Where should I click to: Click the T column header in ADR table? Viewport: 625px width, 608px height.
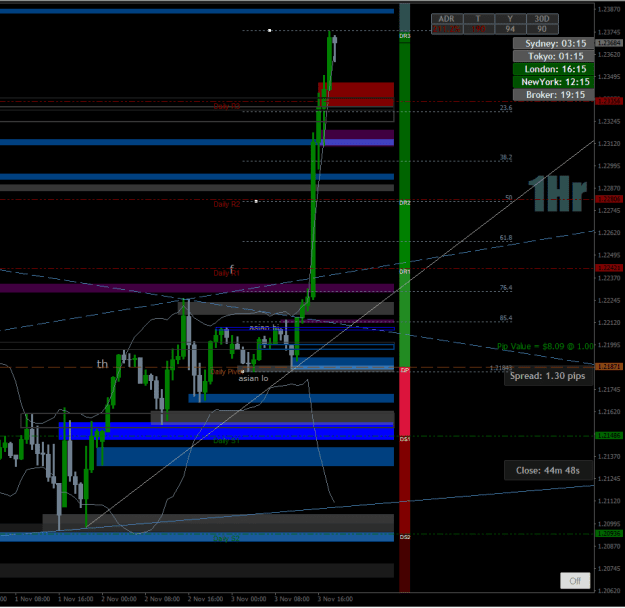coord(478,19)
